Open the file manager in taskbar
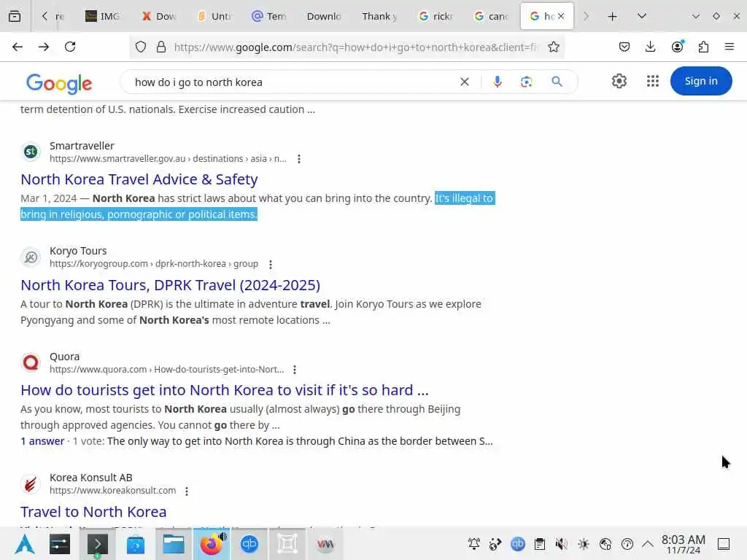 click(174, 544)
